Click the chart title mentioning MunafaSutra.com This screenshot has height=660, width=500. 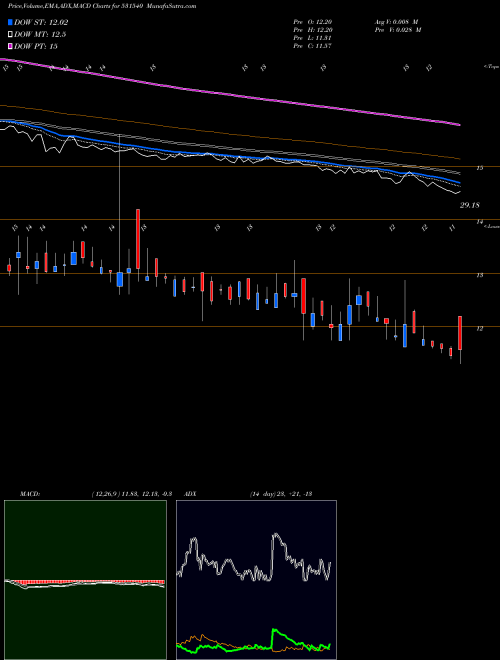click(x=102, y=6)
